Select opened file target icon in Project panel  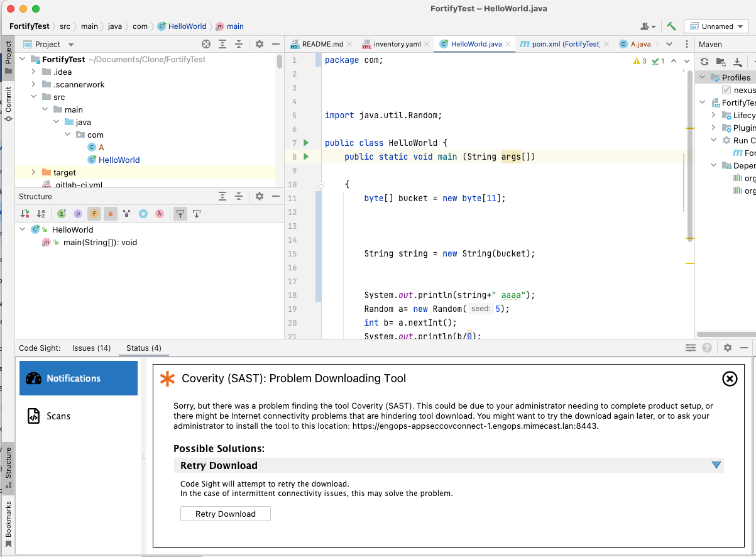(206, 44)
